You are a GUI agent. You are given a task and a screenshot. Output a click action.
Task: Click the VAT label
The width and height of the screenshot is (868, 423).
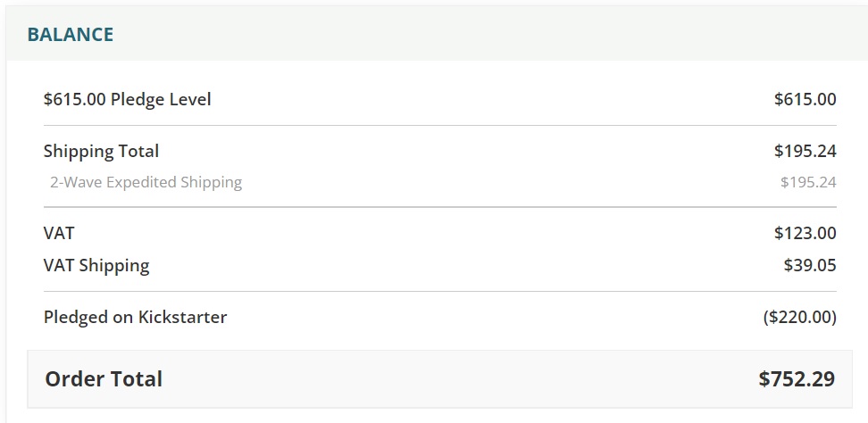(x=59, y=233)
